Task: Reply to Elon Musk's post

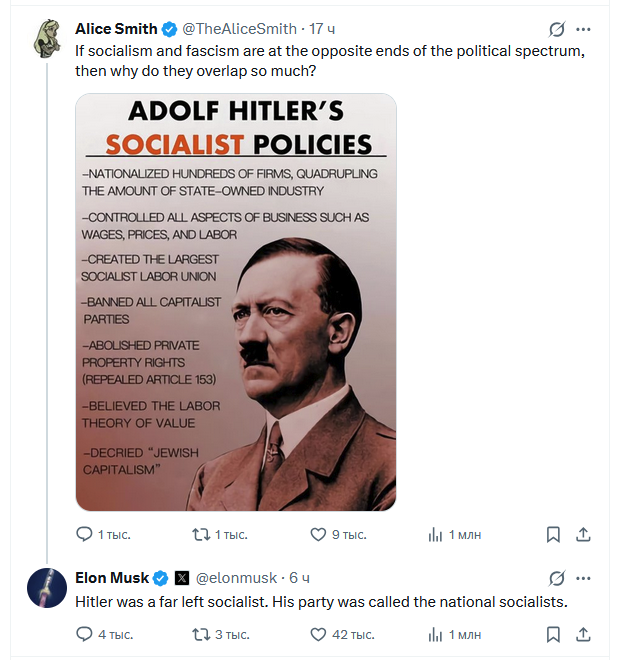Action: click(85, 634)
